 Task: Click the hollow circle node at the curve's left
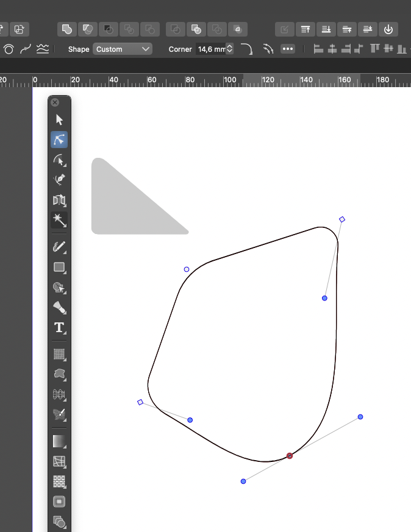pos(187,269)
